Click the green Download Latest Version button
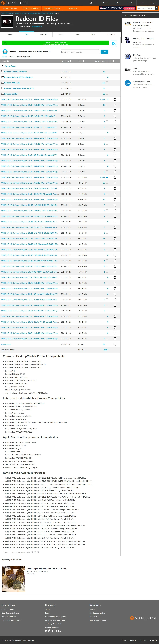159x644 pixels. coord(55,43)
